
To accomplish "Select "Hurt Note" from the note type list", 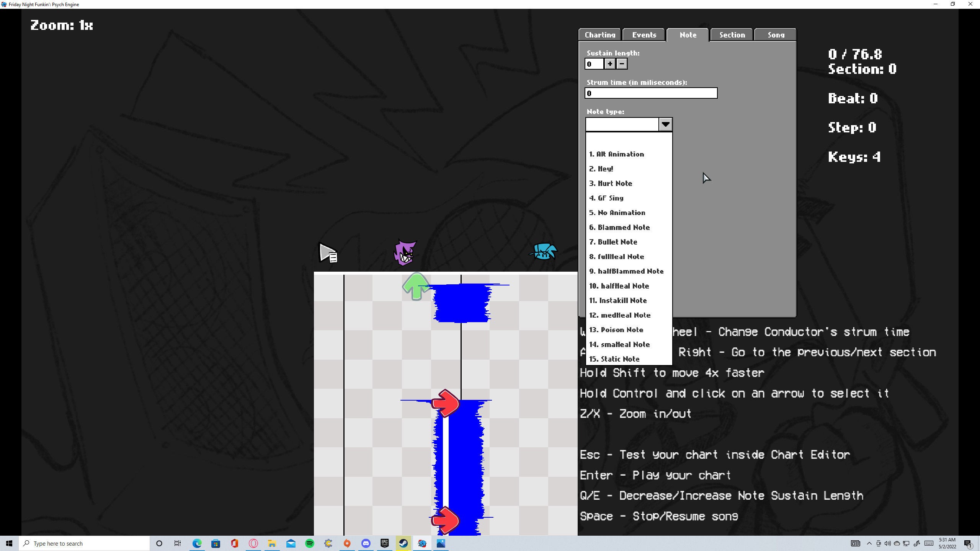I will tap(611, 183).
